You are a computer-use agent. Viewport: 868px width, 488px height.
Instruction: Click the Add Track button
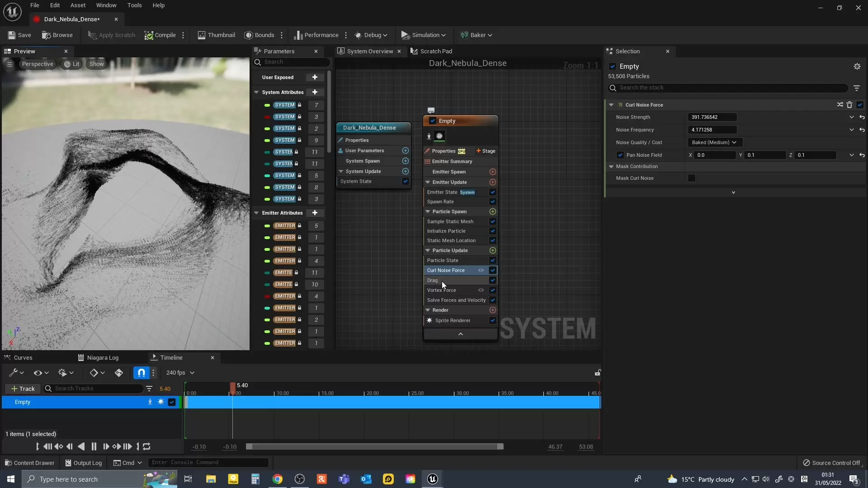coord(23,389)
